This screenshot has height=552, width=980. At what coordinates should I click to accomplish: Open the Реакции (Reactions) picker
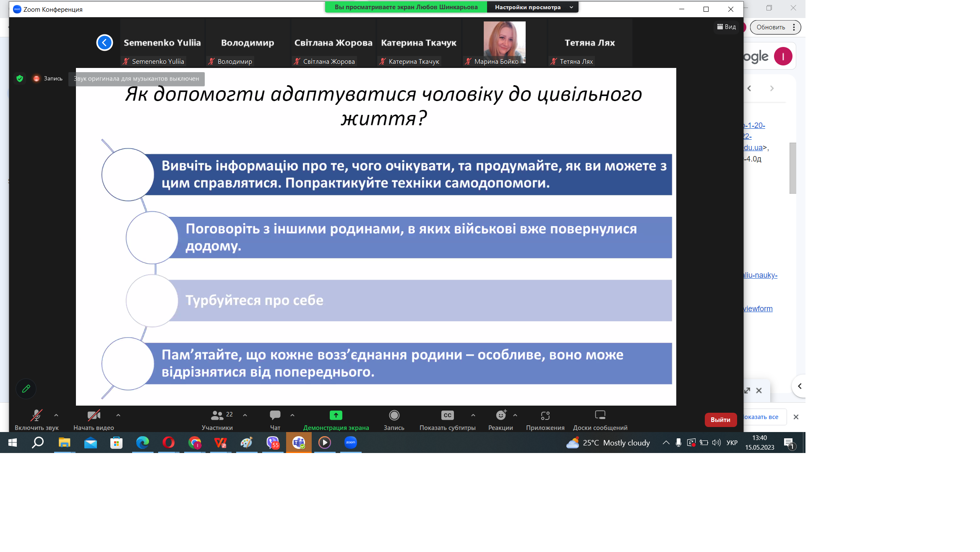click(x=501, y=419)
